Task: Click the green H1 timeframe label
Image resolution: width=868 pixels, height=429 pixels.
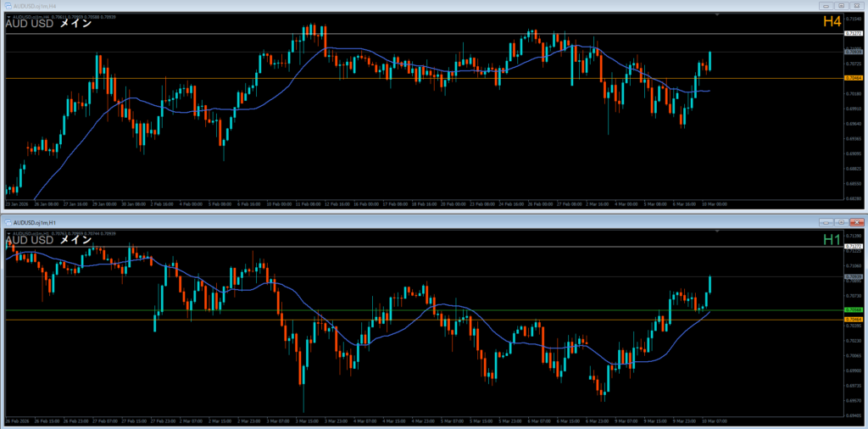Action: point(832,240)
